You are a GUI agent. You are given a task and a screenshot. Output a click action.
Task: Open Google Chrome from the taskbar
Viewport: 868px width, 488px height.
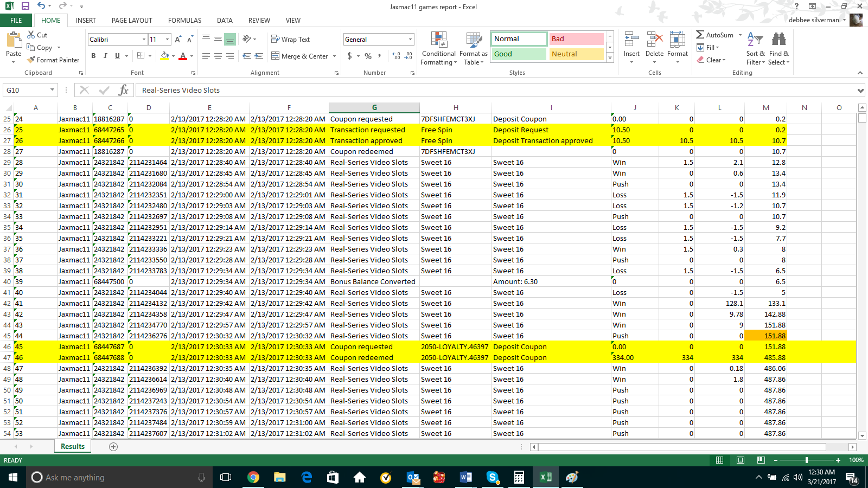click(x=253, y=477)
